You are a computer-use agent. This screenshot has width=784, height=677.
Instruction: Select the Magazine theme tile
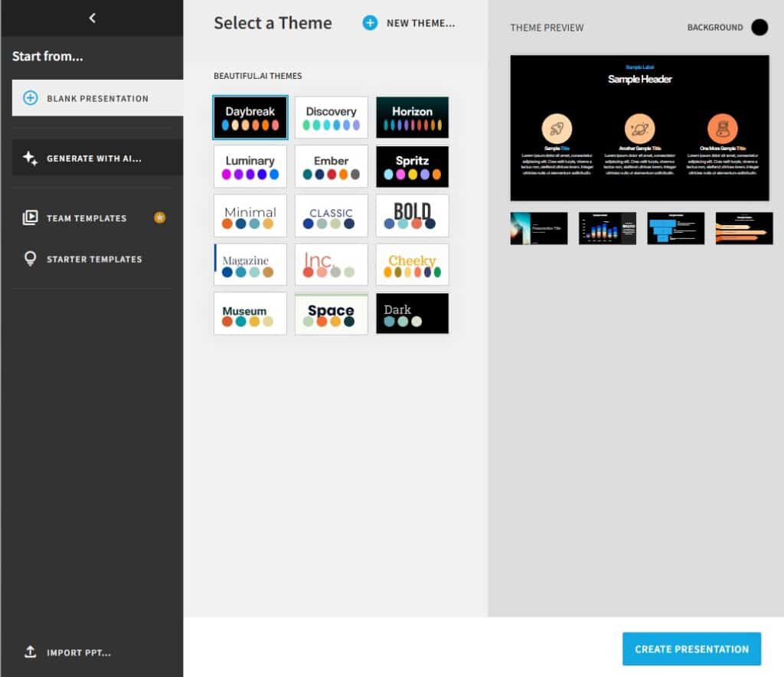(250, 264)
